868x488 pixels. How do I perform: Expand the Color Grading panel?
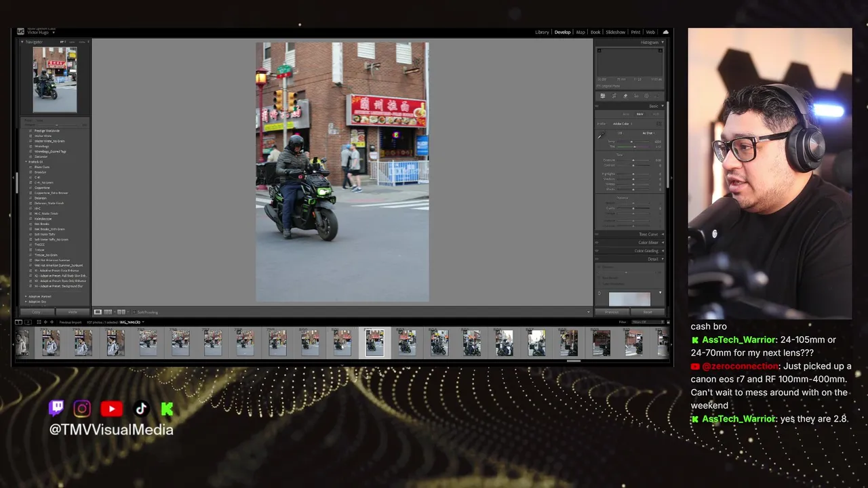click(663, 251)
